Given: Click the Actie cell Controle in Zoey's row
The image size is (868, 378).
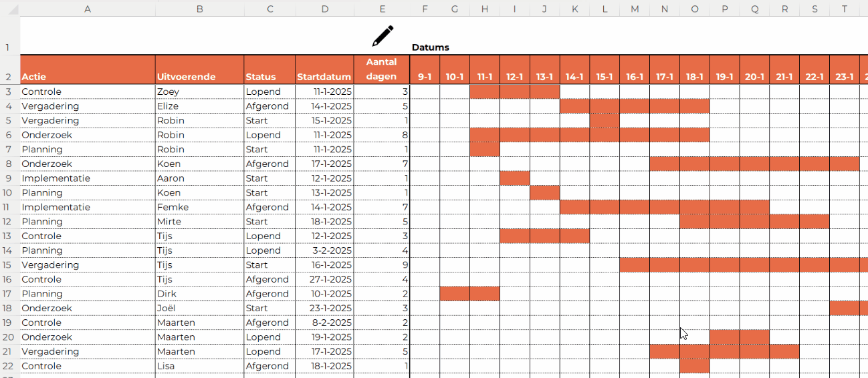Looking at the screenshot, I should click(x=88, y=91).
